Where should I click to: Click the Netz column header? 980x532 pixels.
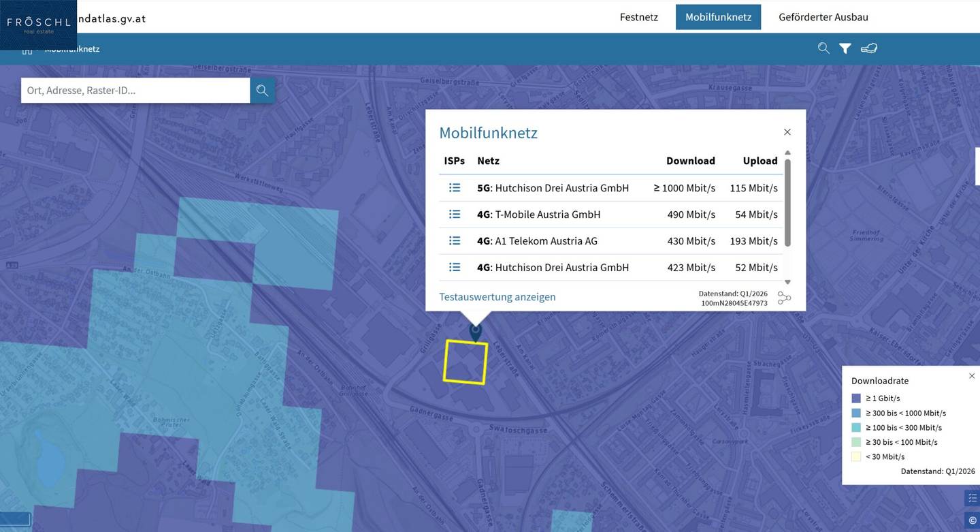[x=489, y=161]
